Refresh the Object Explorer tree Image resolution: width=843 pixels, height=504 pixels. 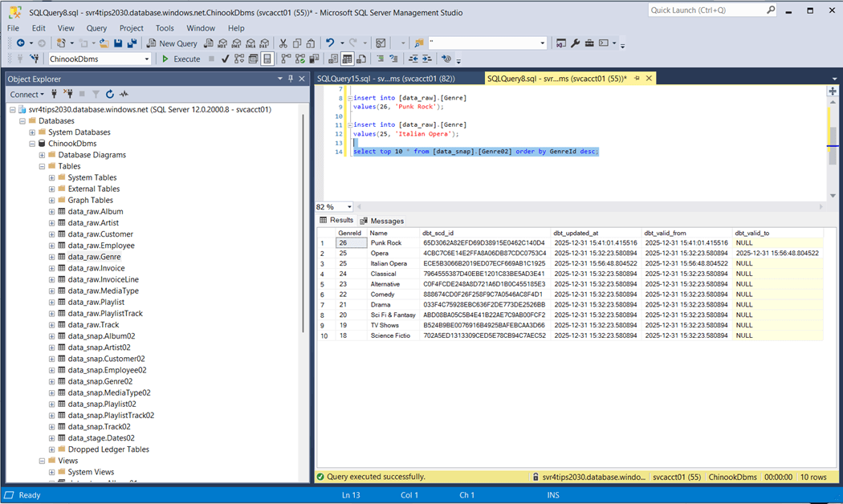(x=110, y=95)
